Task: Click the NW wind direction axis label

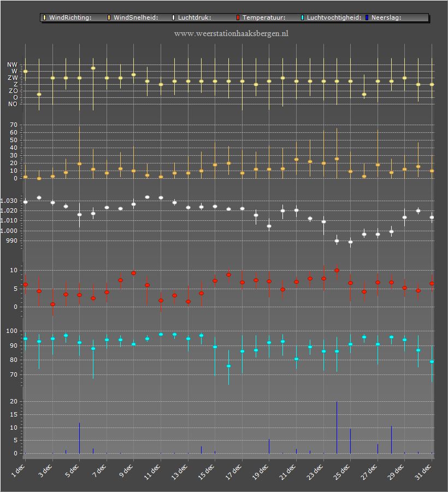Action: [x=13, y=65]
